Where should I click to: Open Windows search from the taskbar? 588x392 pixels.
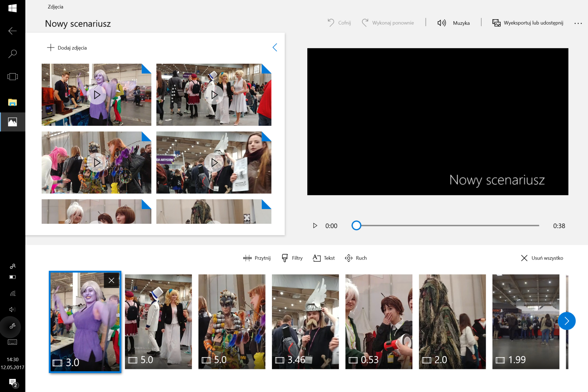point(12,54)
